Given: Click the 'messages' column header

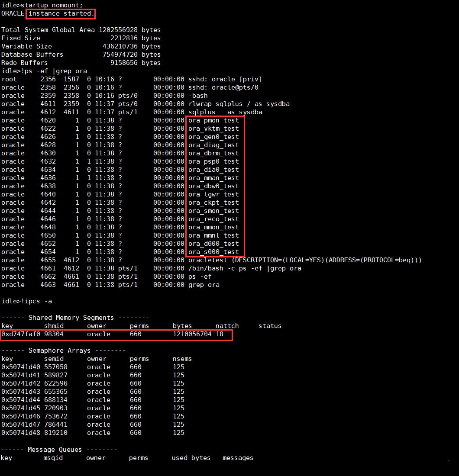Looking at the screenshot, I should pos(238,457).
